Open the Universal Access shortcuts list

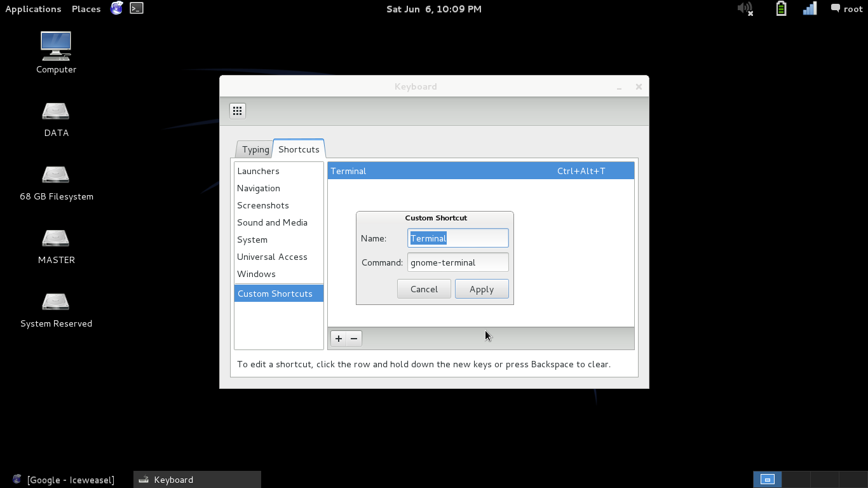(272, 257)
